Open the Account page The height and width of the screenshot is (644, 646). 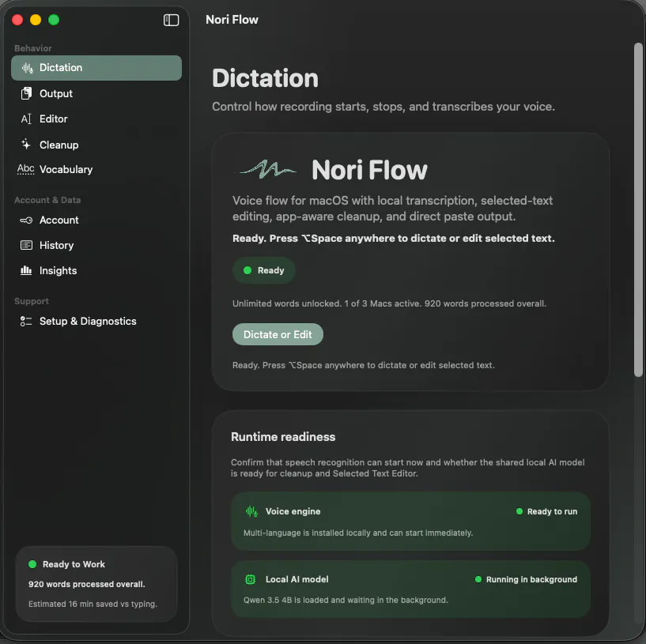tap(96, 220)
